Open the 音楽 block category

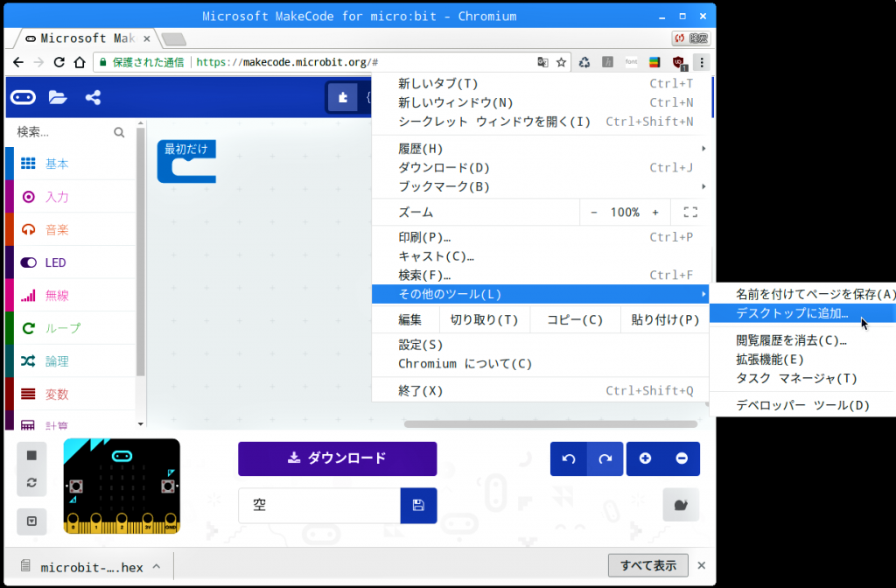[70, 230]
